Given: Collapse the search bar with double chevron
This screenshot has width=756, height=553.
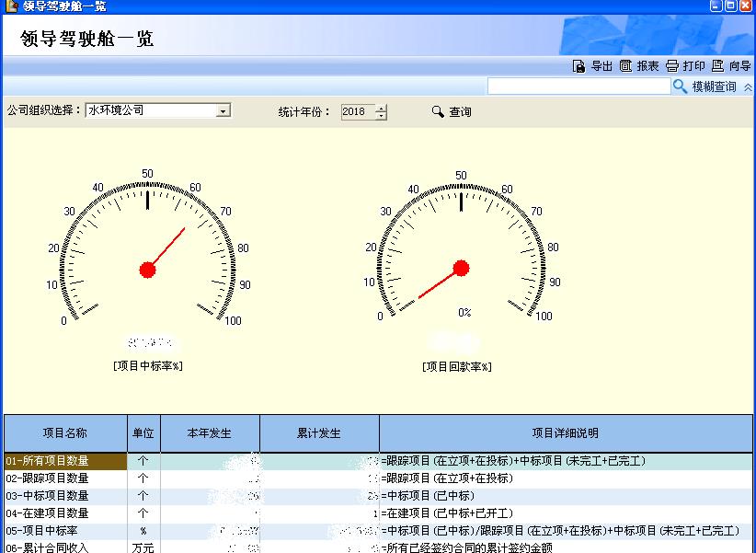Looking at the screenshot, I should pyautogui.click(x=748, y=86).
